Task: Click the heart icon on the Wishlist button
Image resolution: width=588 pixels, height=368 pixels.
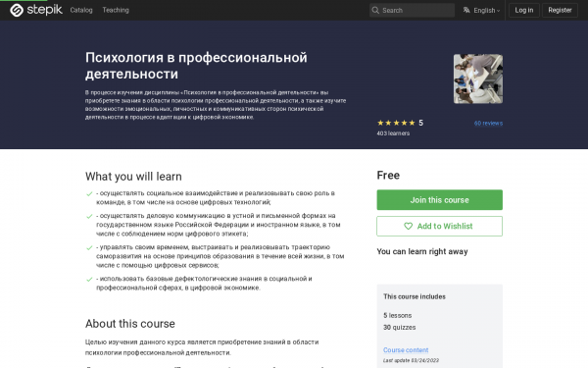Action: click(408, 226)
